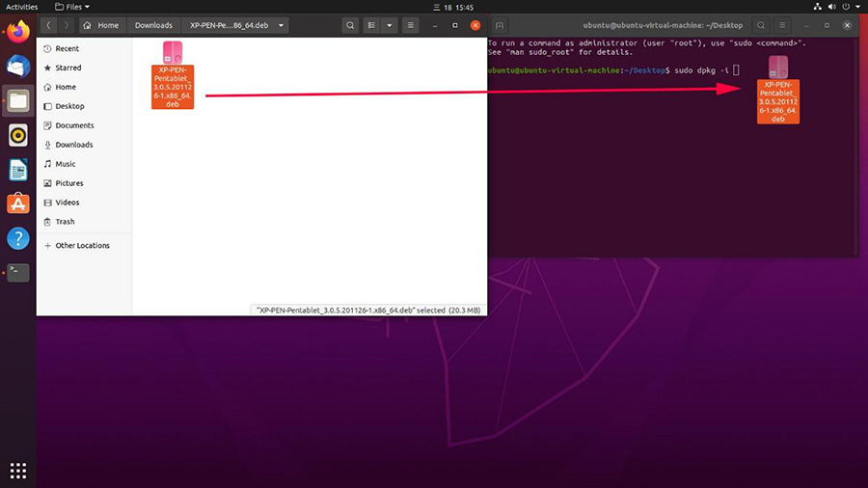The image size is (868, 488).
Task: Open Trash in the Files sidebar
Action: pyautogui.click(x=65, y=222)
